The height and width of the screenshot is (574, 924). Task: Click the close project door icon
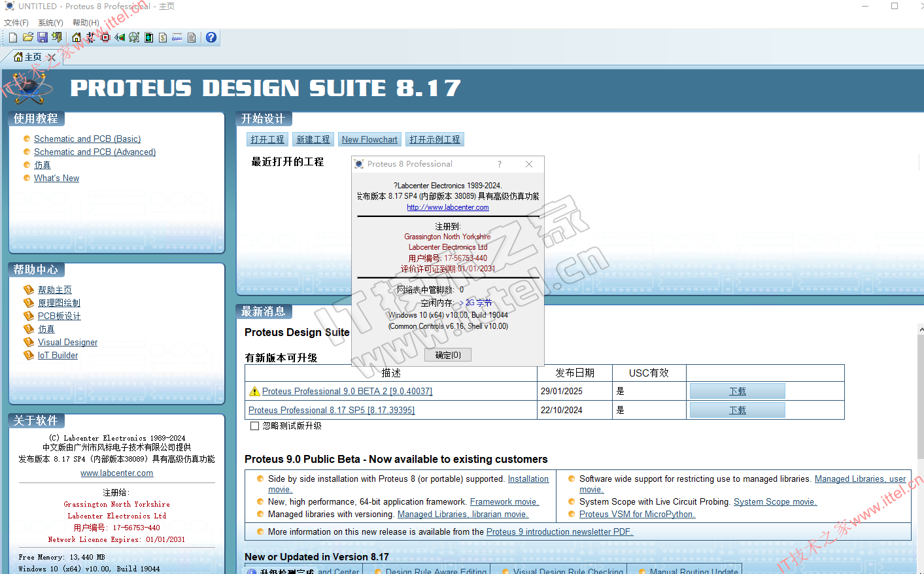tap(57, 37)
